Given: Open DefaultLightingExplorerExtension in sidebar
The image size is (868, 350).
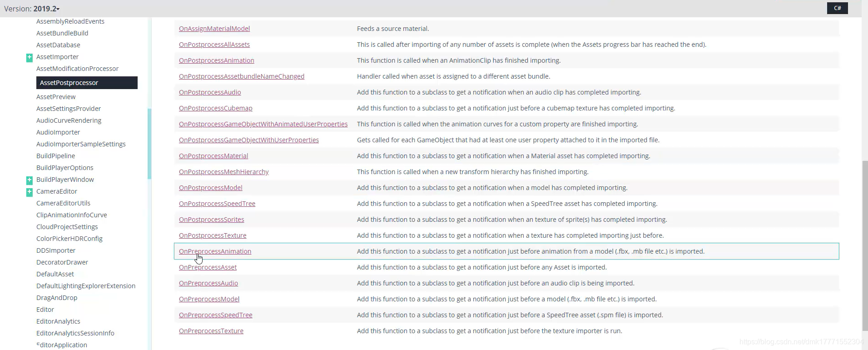Looking at the screenshot, I should 86,286.
